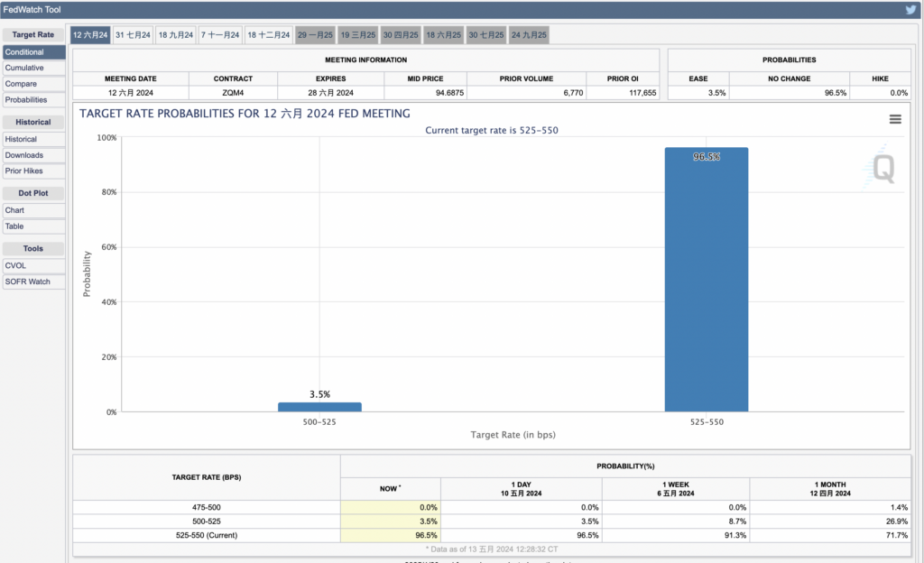Click the Target Rate section header
Viewport: 924px width, 563px height.
[x=33, y=35]
